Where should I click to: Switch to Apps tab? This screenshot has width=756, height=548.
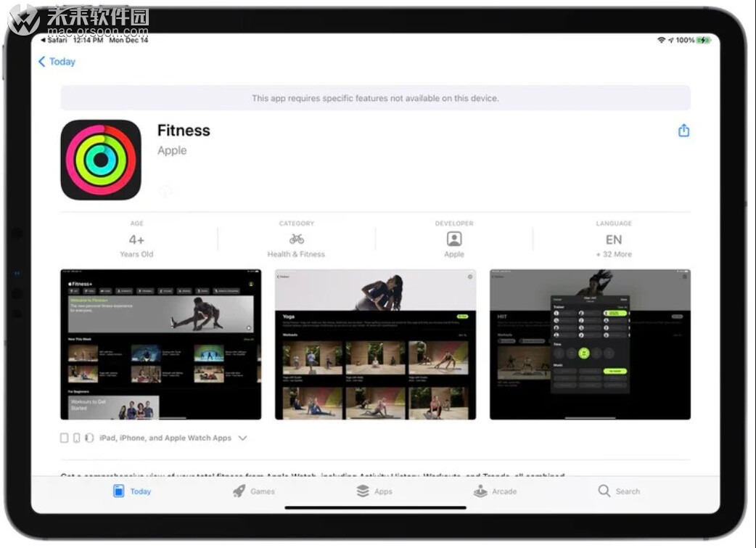pyautogui.click(x=374, y=491)
